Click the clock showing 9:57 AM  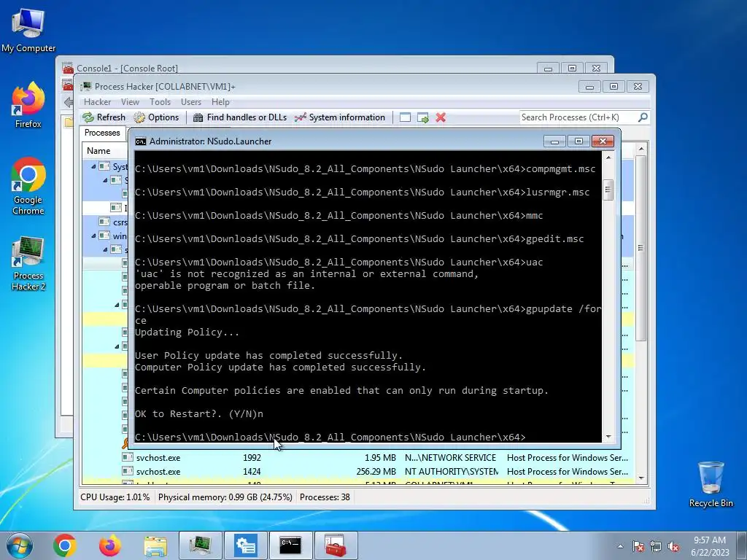pos(710,540)
